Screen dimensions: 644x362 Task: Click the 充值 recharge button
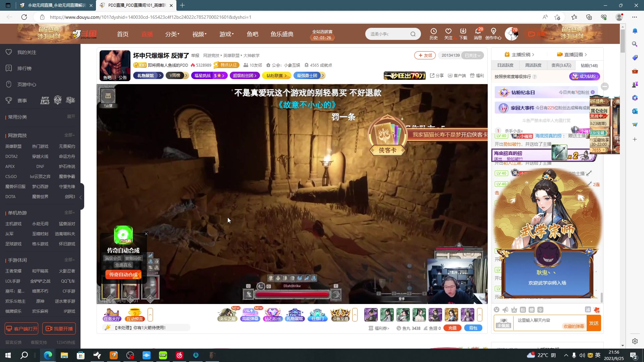tap(452, 328)
